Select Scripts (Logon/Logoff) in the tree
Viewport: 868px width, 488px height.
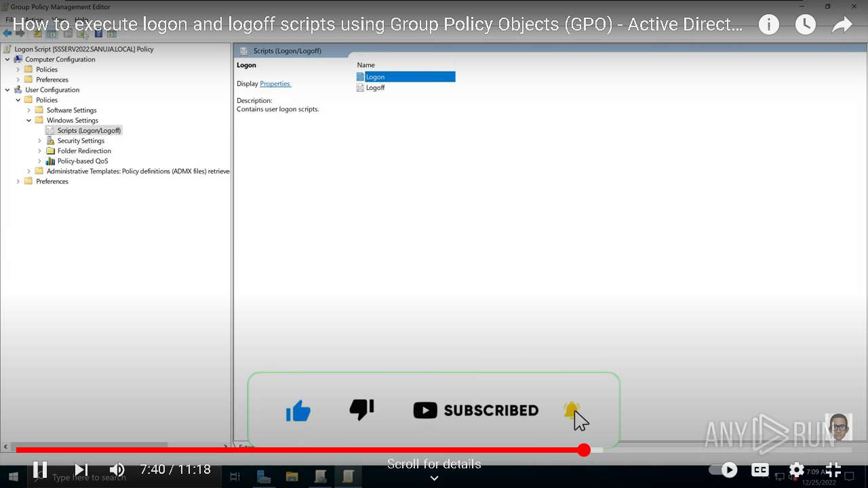[89, 130]
